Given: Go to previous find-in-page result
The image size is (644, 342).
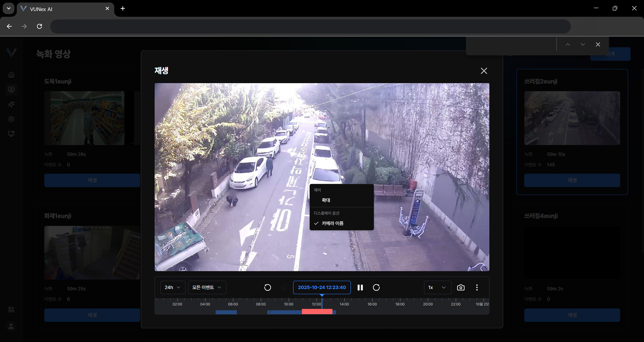Looking at the screenshot, I should [567, 44].
